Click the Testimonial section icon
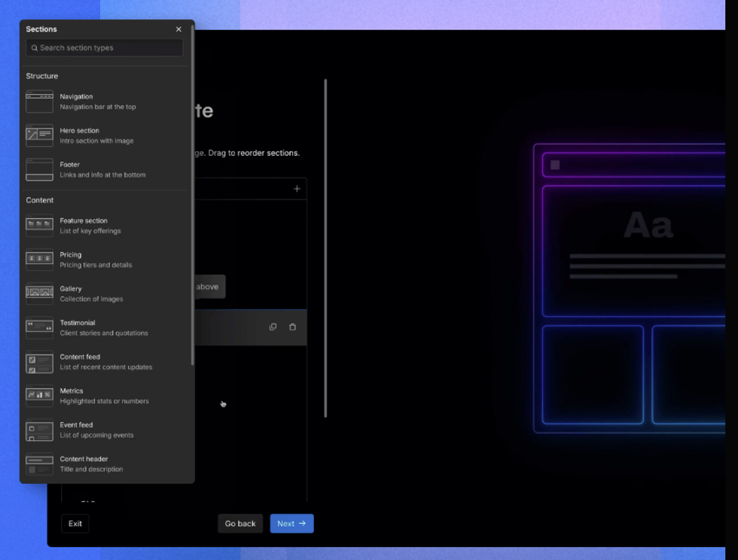This screenshot has height=560, width=738. [39, 327]
